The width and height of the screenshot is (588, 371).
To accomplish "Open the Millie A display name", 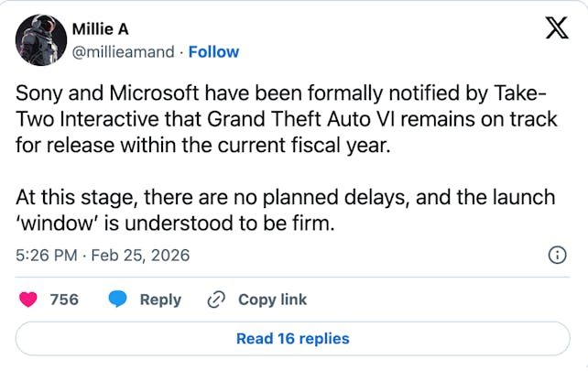I will point(102,28).
